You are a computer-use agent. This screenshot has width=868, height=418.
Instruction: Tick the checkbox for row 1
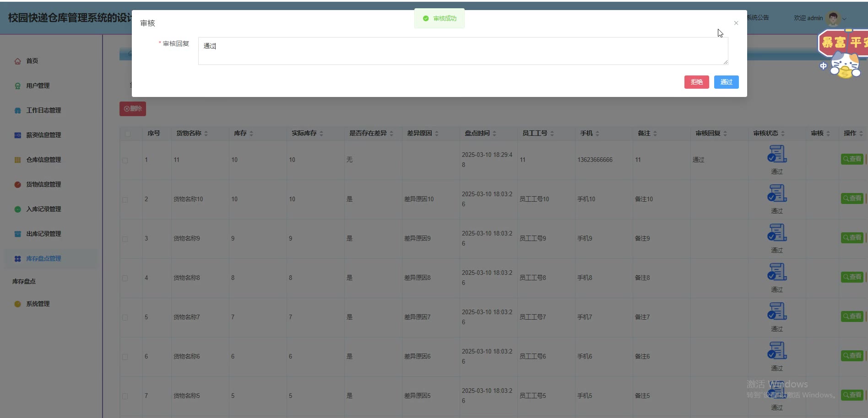pyautogui.click(x=125, y=161)
